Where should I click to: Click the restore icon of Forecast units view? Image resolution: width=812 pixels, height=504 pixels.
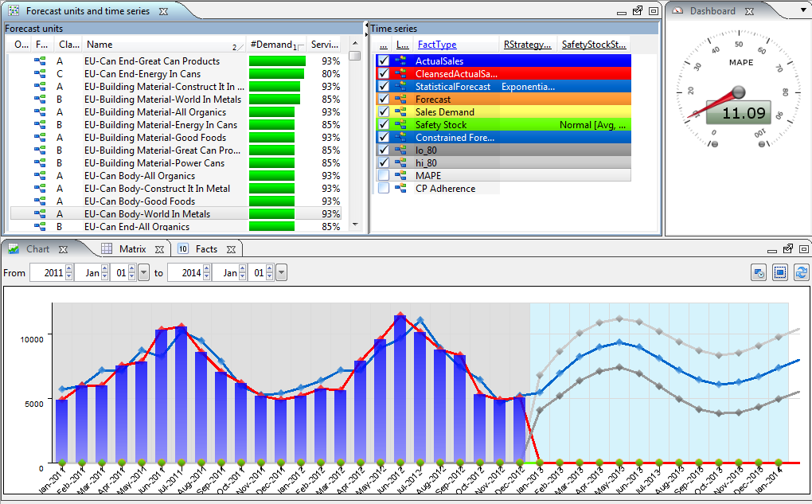[x=638, y=11]
